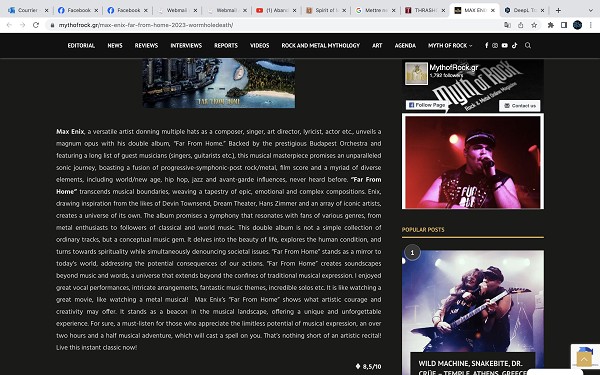Open the site's TikTok icon link
Screen dimensions: 600x375
click(515, 45)
